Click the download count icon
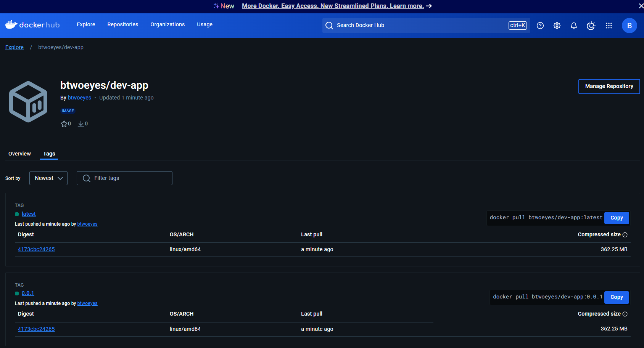644x348 pixels. coord(81,124)
